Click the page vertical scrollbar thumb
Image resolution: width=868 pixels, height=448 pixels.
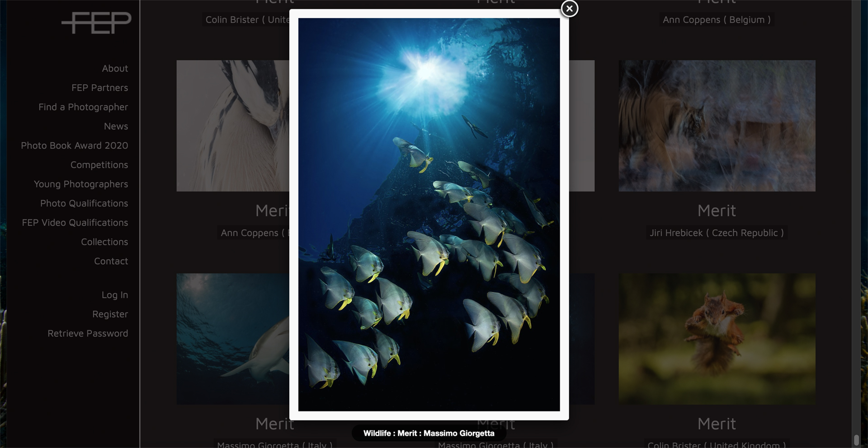click(x=856, y=440)
